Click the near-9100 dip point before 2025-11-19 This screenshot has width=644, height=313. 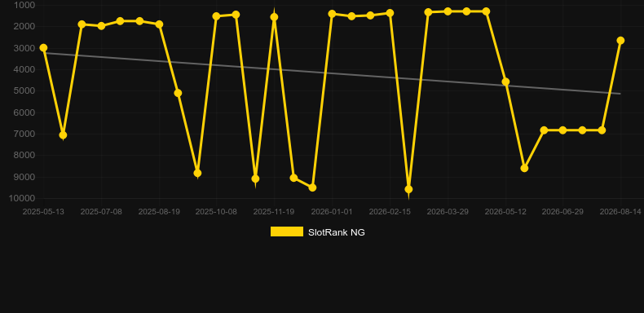(255, 179)
